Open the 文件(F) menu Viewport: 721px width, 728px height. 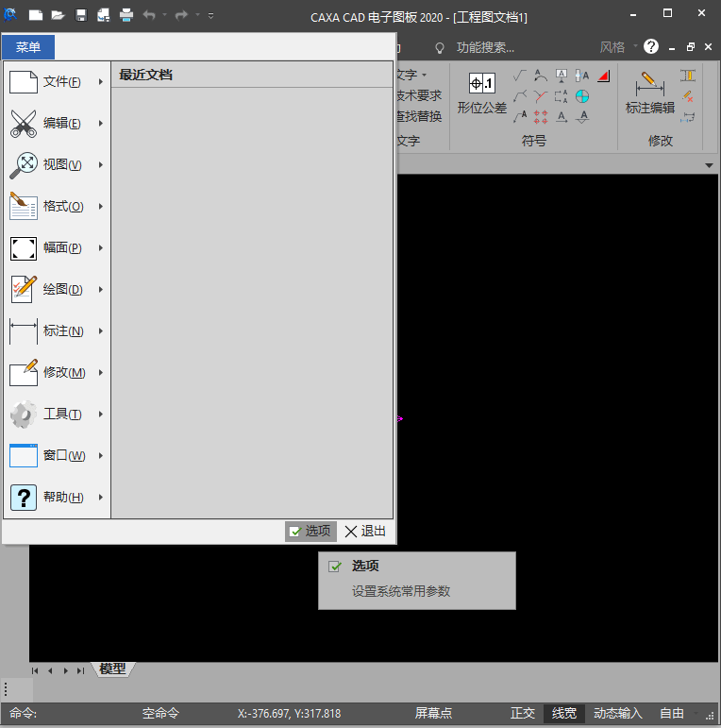pos(57,82)
